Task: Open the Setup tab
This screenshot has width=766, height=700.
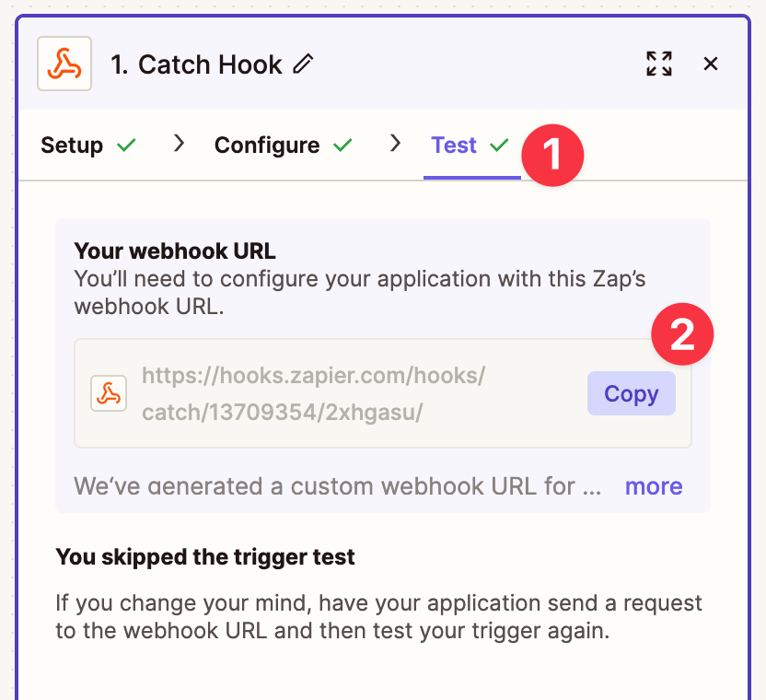Action: point(72,146)
